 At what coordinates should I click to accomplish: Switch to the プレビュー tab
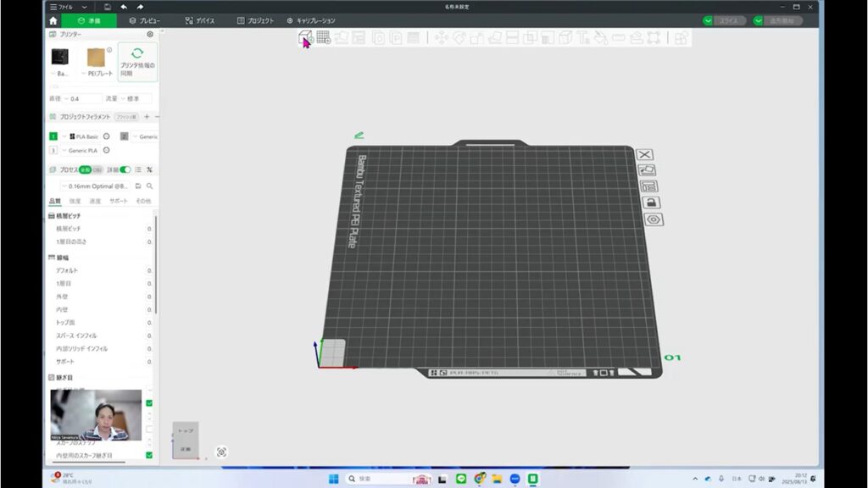point(145,20)
